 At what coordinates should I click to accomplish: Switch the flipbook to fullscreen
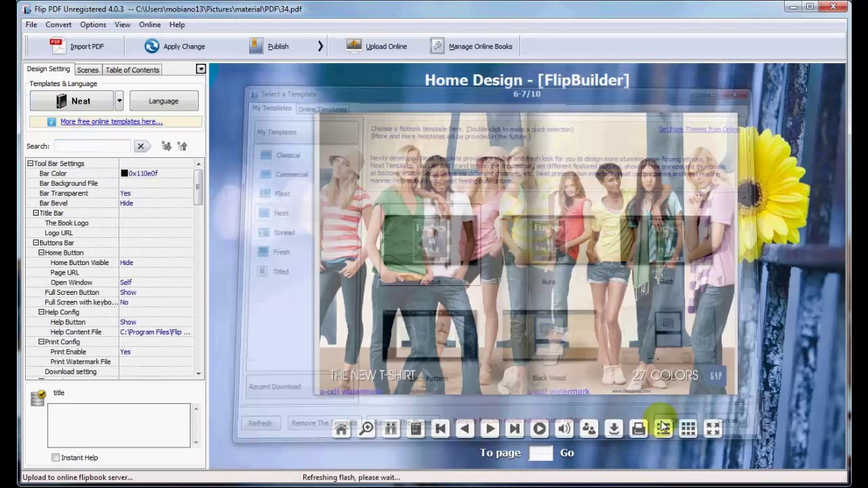[713, 428]
